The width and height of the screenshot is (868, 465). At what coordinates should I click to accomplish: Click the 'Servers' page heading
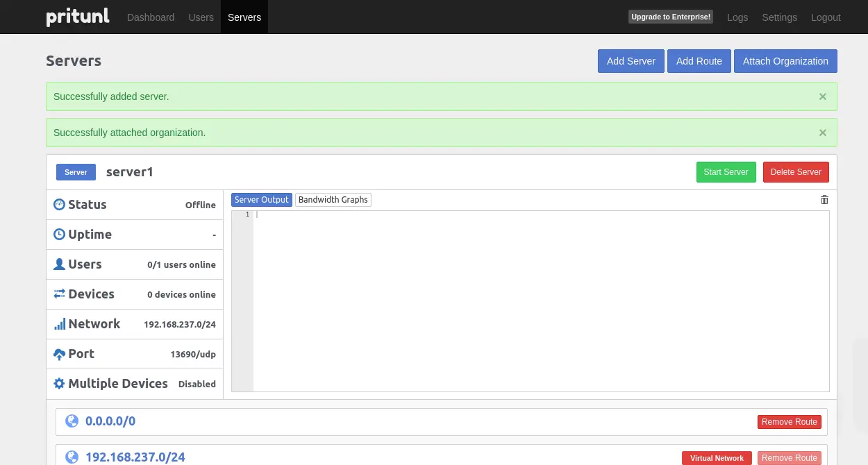[x=74, y=61]
